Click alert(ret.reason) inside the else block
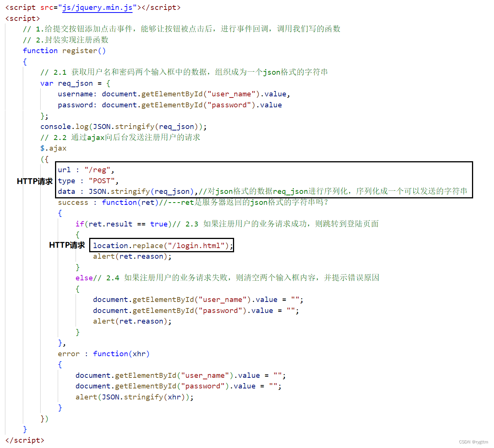Viewport: 494px width, 448px height. [132, 321]
